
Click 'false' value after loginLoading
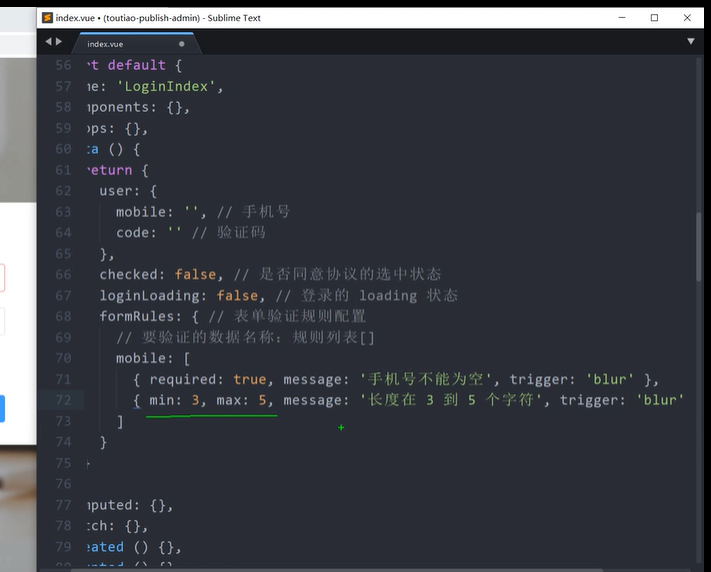click(237, 296)
